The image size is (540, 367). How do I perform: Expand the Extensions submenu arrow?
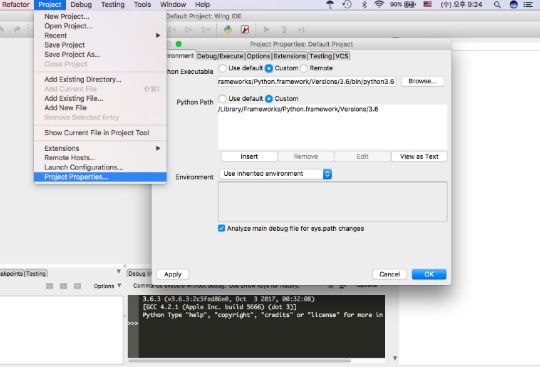[x=158, y=148]
